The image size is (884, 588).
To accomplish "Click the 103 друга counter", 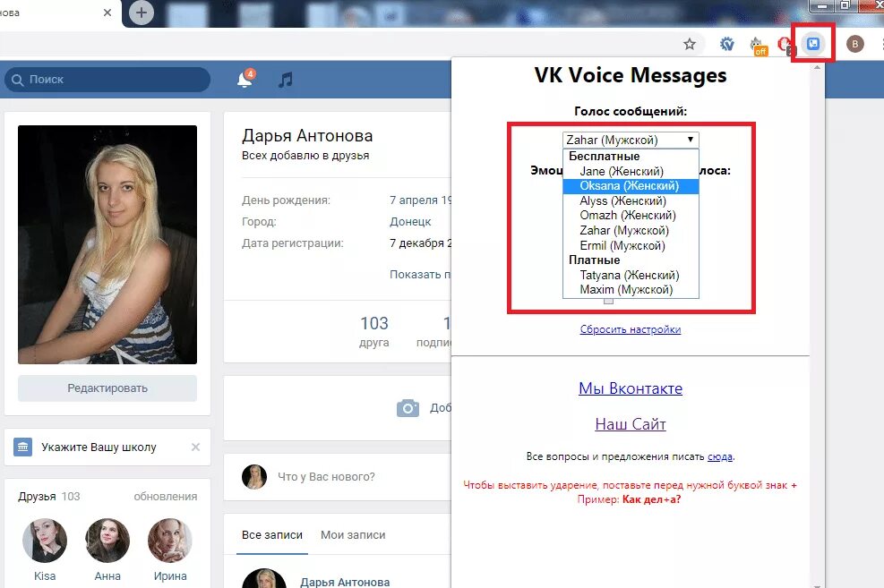I will (x=374, y=332).
